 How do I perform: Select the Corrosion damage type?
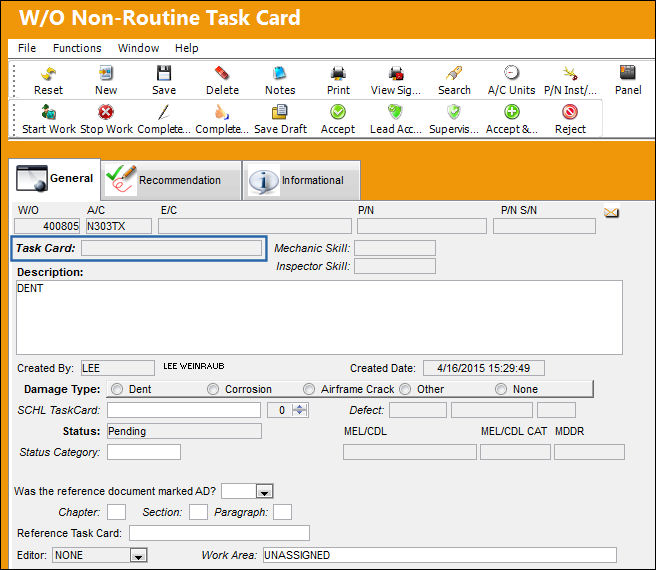pyautogui.click(x=213, y=389)
